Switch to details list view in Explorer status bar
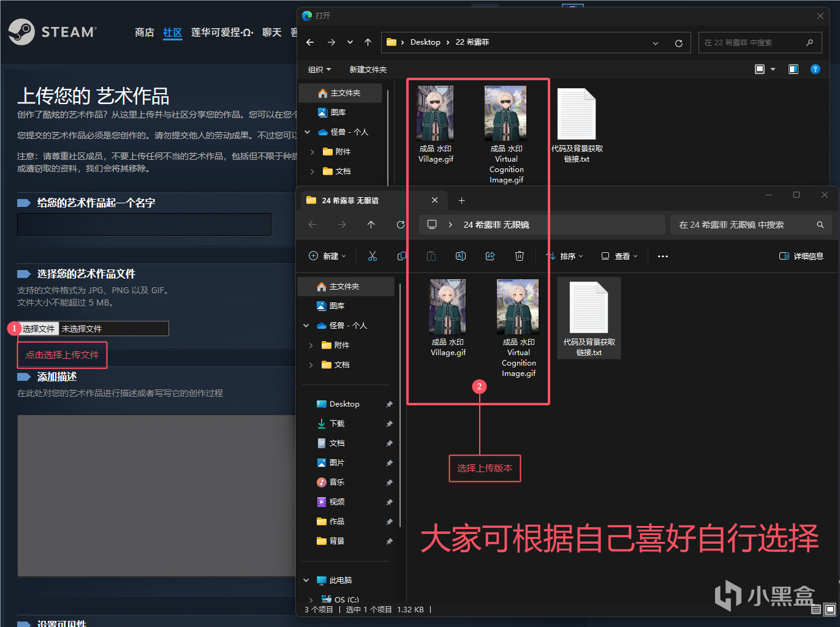Screen dimensions: 840x627 [816, 609]
